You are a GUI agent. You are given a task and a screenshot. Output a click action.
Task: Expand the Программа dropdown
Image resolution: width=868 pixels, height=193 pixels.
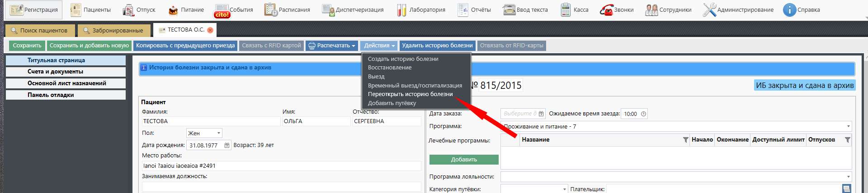pyautogui.click(x=848, y=127)
